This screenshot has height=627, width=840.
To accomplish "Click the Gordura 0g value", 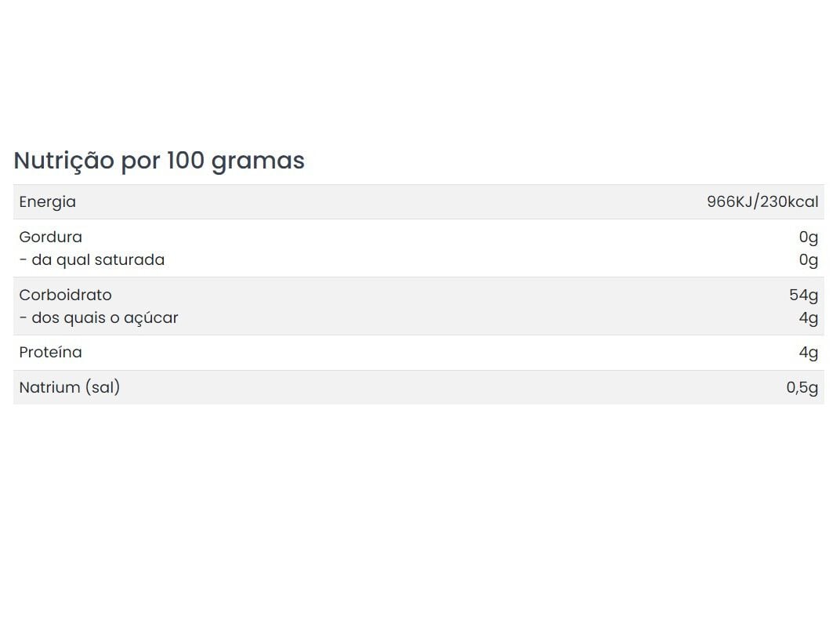I will [x=808, y=237].
